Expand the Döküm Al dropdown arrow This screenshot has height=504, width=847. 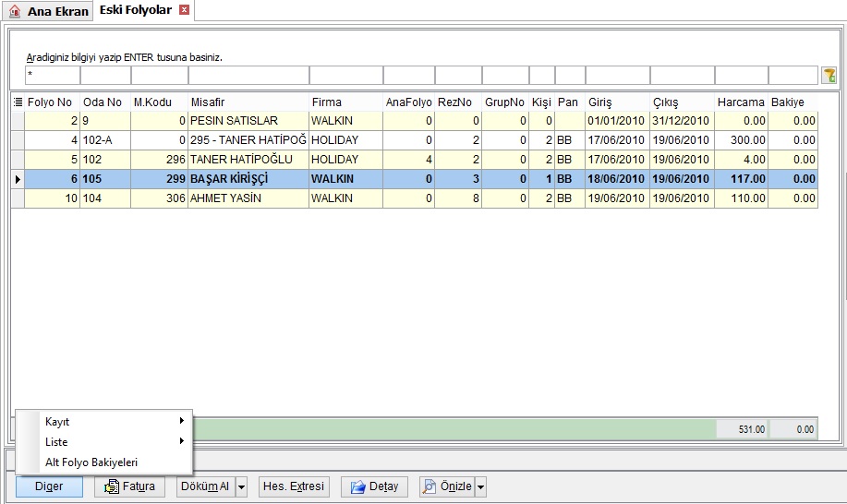click(x=241, y=486)
